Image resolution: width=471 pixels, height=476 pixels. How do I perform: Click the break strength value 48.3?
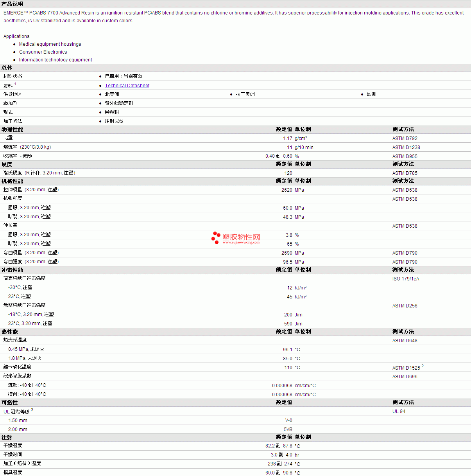point(288,217)
